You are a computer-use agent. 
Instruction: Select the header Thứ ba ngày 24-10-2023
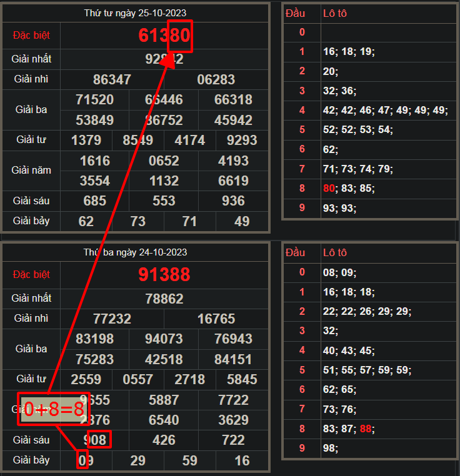[135, 252]
